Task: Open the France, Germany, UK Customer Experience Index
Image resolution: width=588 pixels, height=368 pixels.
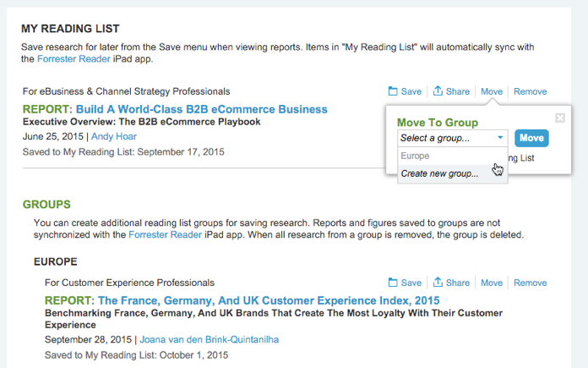Action: coord(269,300)
